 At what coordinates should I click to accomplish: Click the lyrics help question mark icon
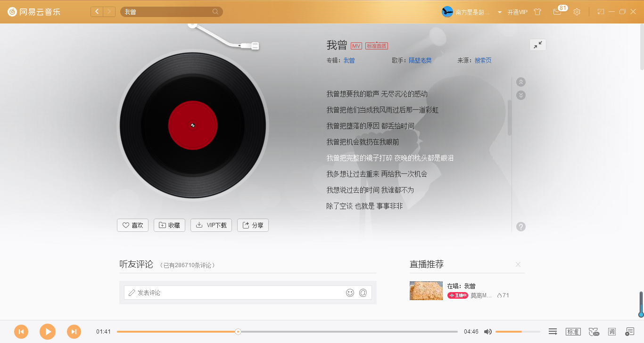[x=521, y=227]
